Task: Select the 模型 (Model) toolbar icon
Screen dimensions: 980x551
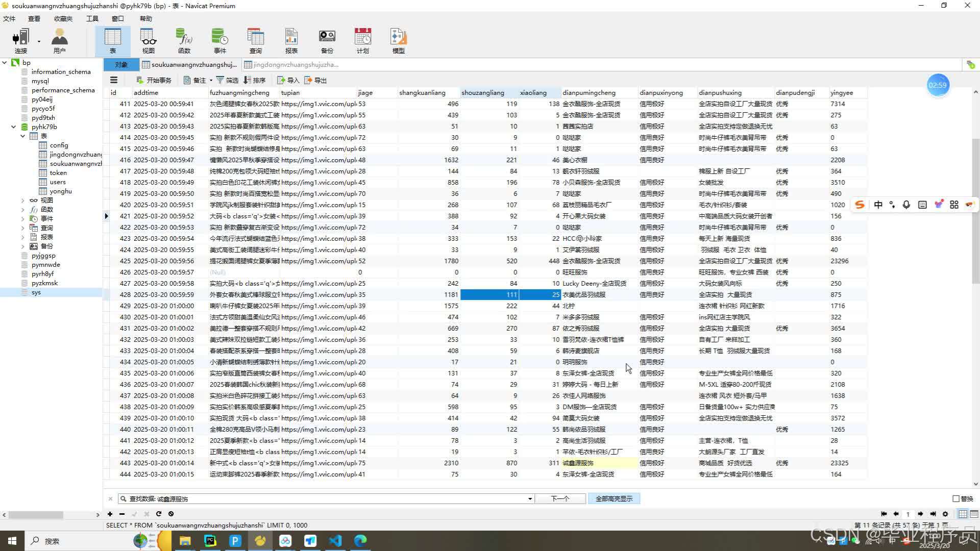Action: [x=398, y=41]
